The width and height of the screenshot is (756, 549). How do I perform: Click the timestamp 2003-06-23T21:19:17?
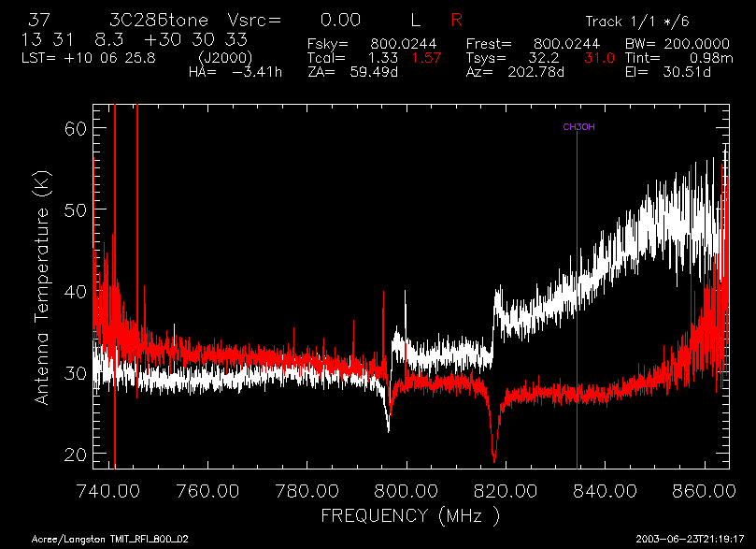click(690, 539)
